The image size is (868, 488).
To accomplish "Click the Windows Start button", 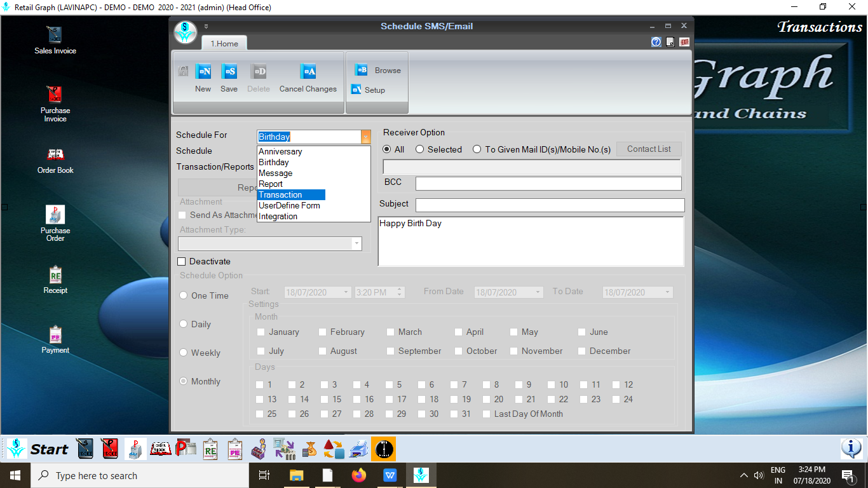I will pos(14,475).
